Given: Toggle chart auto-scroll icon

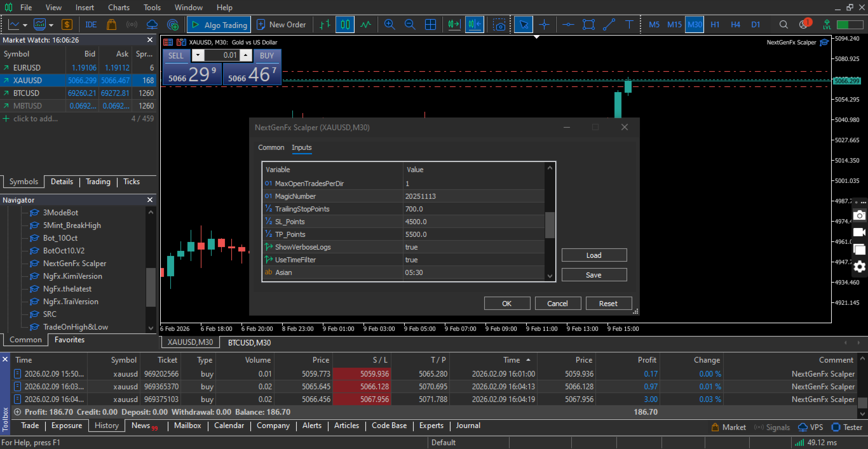Looking at the screenshot, I should pos(454,25).
